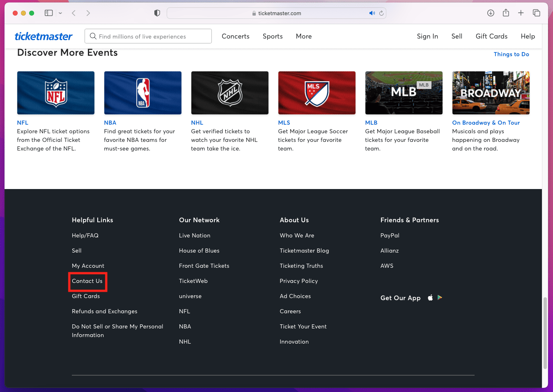Reload the page with refresh icon
This screenshot has height=392, width=553.
[381, 13]
